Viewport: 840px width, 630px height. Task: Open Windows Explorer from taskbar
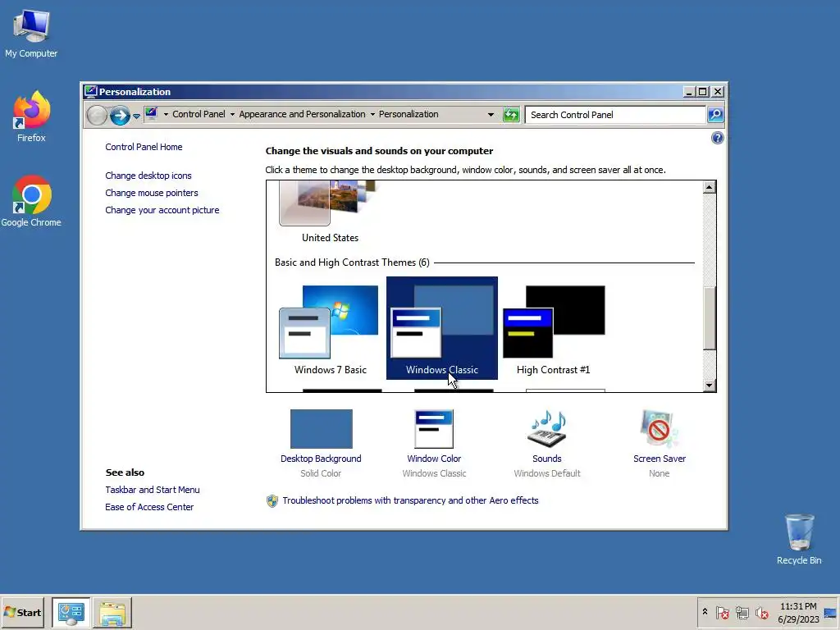click(x=112, y=613)
